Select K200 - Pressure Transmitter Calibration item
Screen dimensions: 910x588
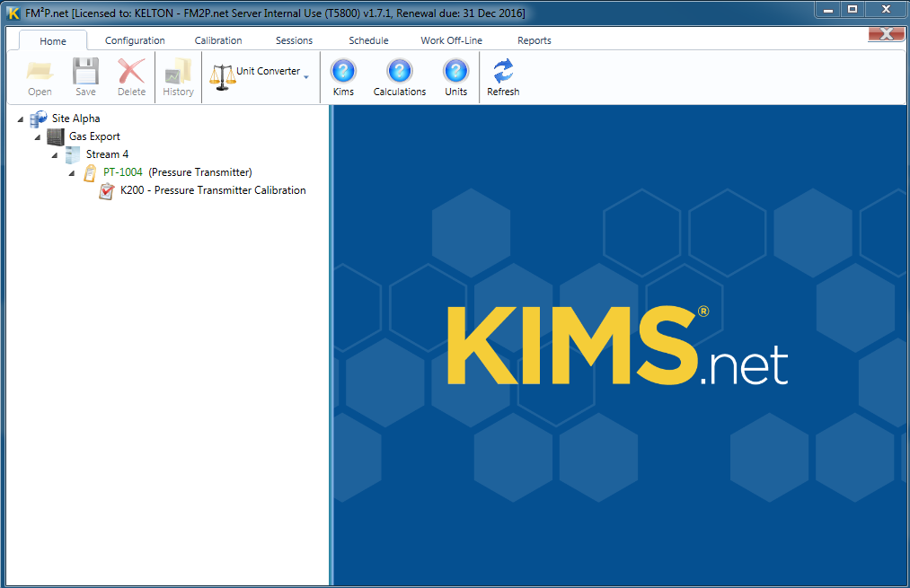point(213,190)
